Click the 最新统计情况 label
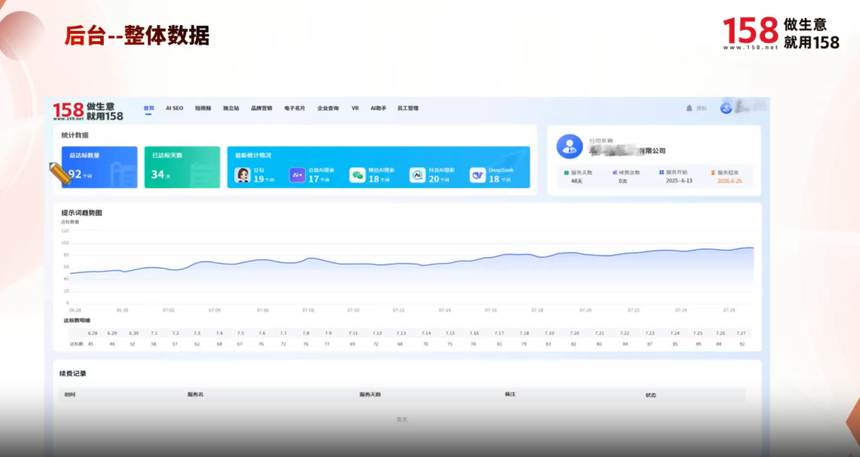Viewport: 860px width, 457px height. (x=253, y=155)
